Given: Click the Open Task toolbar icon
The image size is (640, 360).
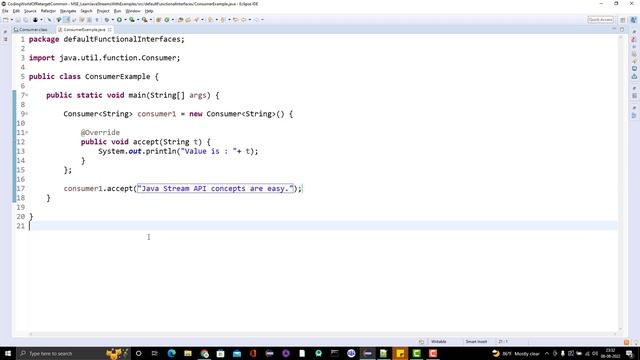Looking at the screenshot, I should [x=188, y=20].
